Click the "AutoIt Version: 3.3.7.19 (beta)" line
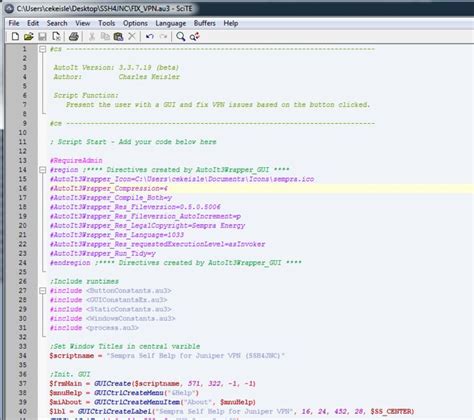Viewport: 474px width, 420px height. tap(116, 67)
